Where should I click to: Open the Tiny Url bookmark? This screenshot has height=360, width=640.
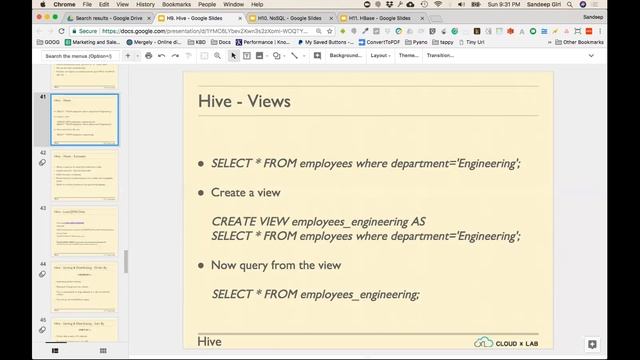point(471,42)
